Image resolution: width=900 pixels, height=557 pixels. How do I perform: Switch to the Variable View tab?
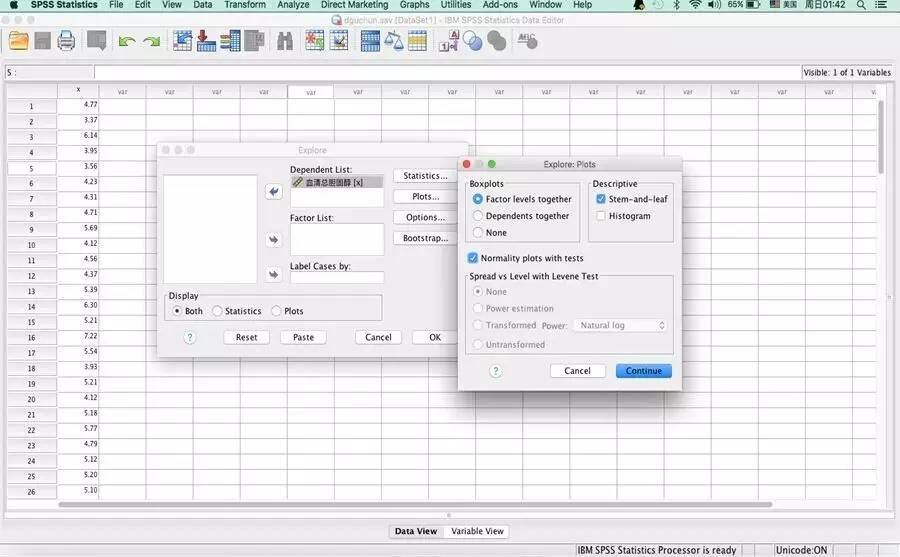coord(477,531)
